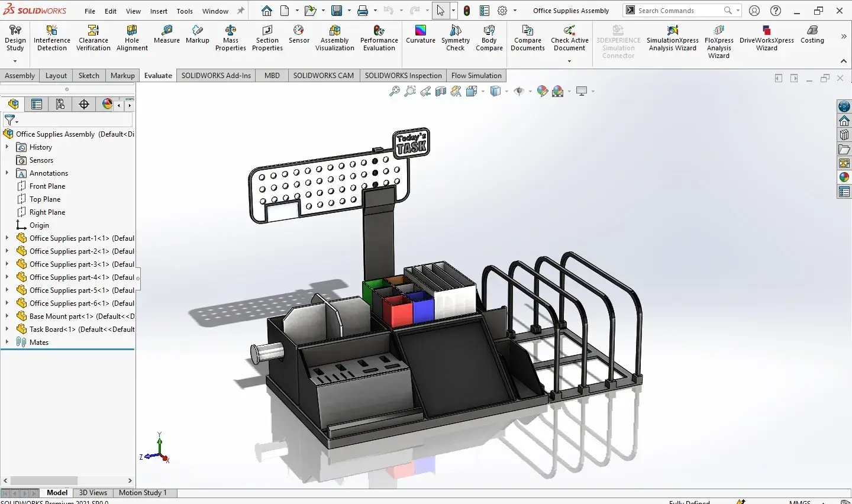
Task: Switch to the Sketch tab
Action: [x=89, y=76]
